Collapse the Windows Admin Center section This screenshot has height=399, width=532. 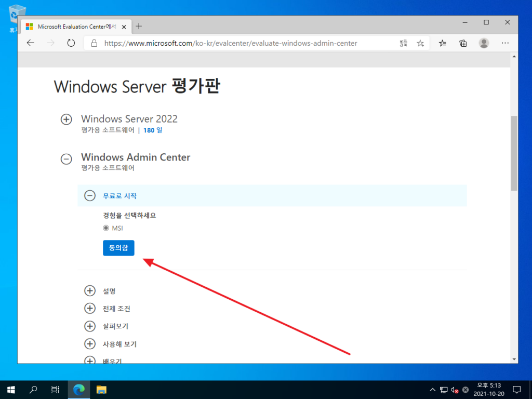[66, 157]
